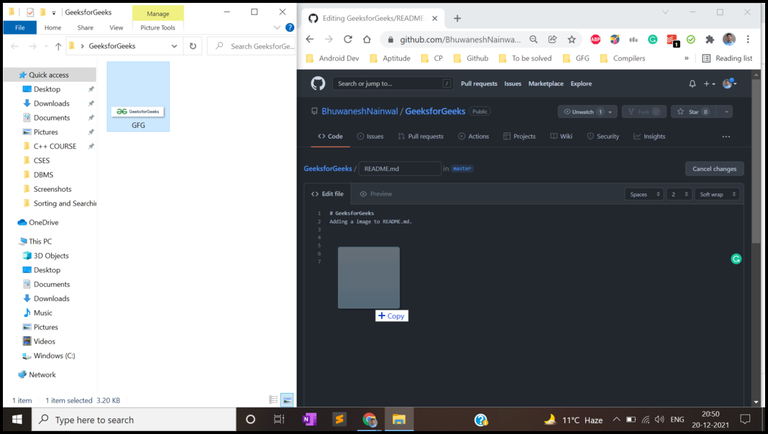Expand File Explorer address dropdown
The image size is (768, 434).
click(x=174, y=46)
